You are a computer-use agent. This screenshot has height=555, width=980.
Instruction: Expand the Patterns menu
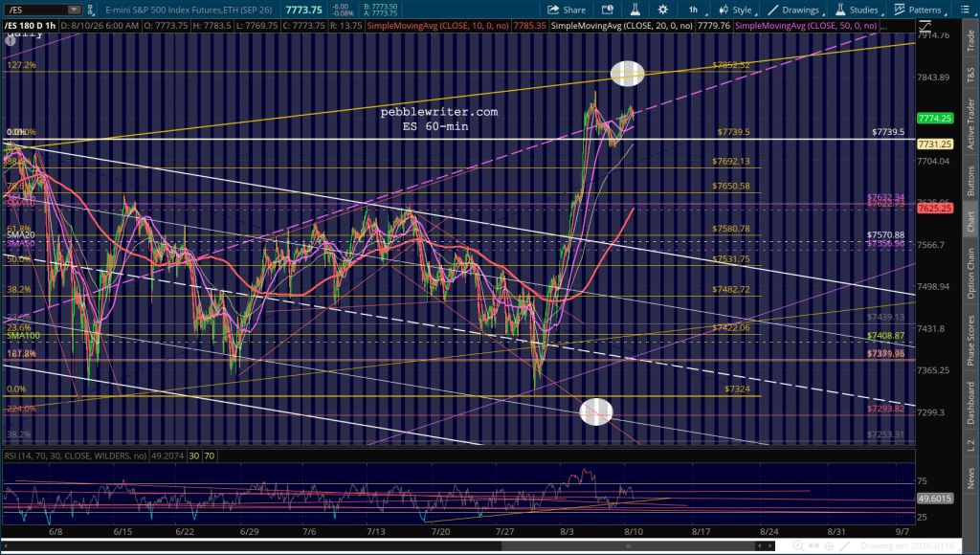pyautogui.click(x=921, y=10)
